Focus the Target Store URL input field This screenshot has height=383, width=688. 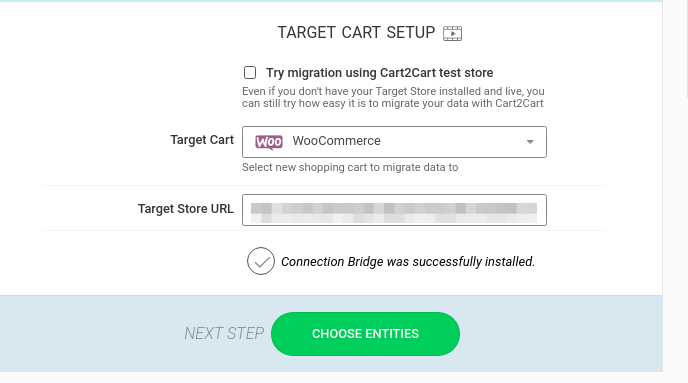(x=394, y=210)
